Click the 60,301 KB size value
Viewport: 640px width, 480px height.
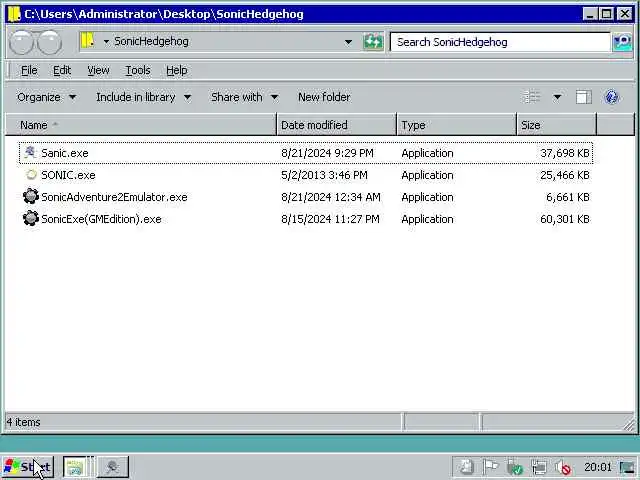click(x=565, y=219)
